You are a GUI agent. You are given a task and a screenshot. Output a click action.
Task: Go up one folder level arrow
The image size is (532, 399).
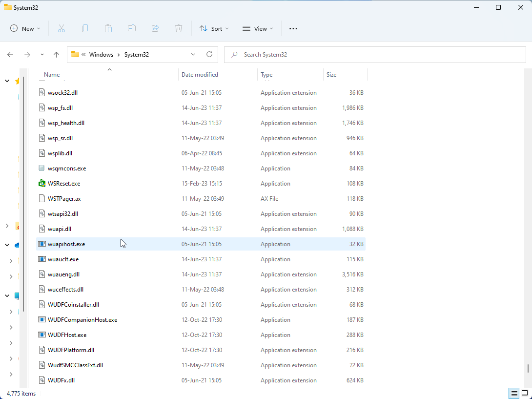tap(56, 55)
